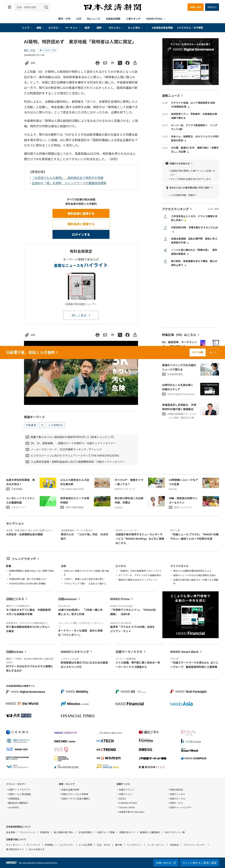Expand the マーケット navigation dropdown
225x868 pixels.
pyautogui.click(x=73, y=28)
